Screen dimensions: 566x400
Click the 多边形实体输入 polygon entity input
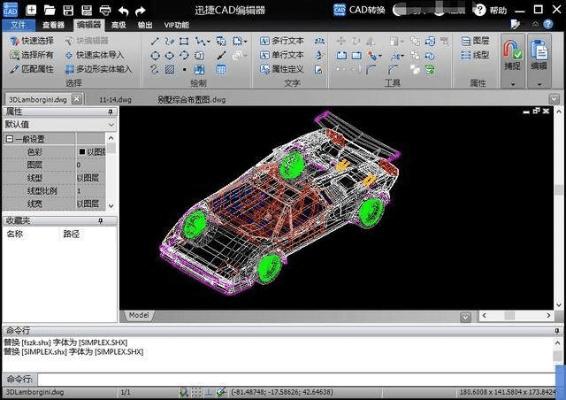[98, 69]
